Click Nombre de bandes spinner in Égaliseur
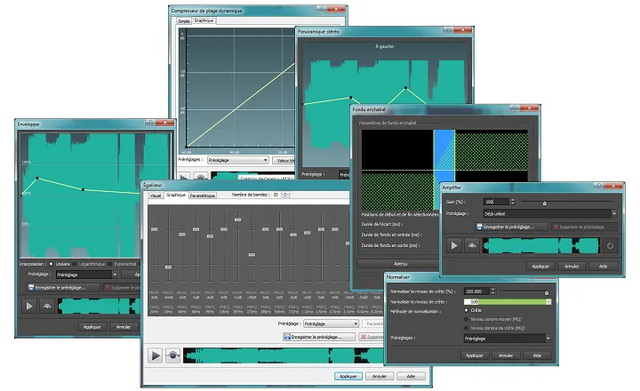640x391 pixels. (285, 195)
